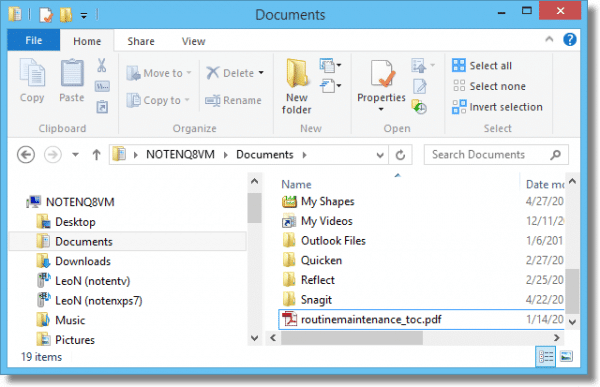
Task: Customize Quick Access Toolbar dropdown arrow
Action: point(84,16)
